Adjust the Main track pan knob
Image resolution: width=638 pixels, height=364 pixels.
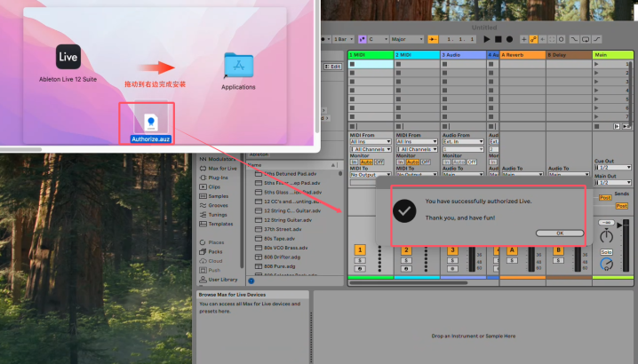[x=606, y=235]
